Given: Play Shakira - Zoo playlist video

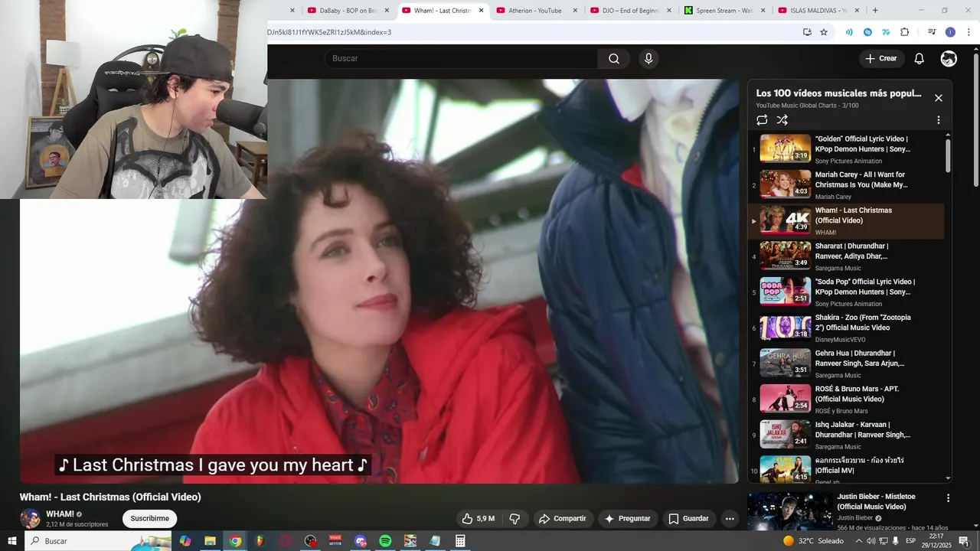Looking at the screenshot, I should pyautogui.click(x=846, y=328).
